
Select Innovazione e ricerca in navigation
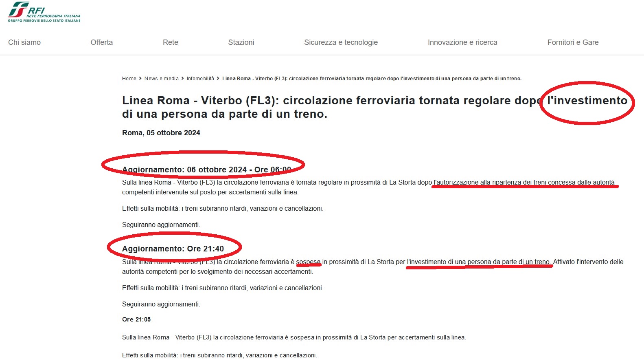pos(462,42)
